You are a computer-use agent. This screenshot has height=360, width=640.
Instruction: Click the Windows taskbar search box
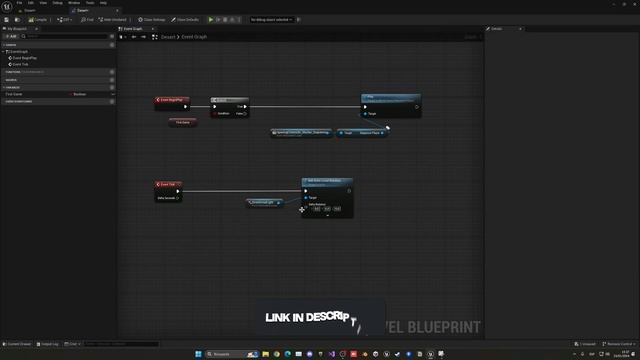[x=231, y=354]
